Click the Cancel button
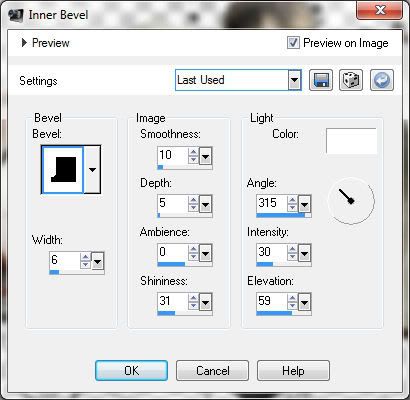This screenshot has height=400, width=410. 212,370
